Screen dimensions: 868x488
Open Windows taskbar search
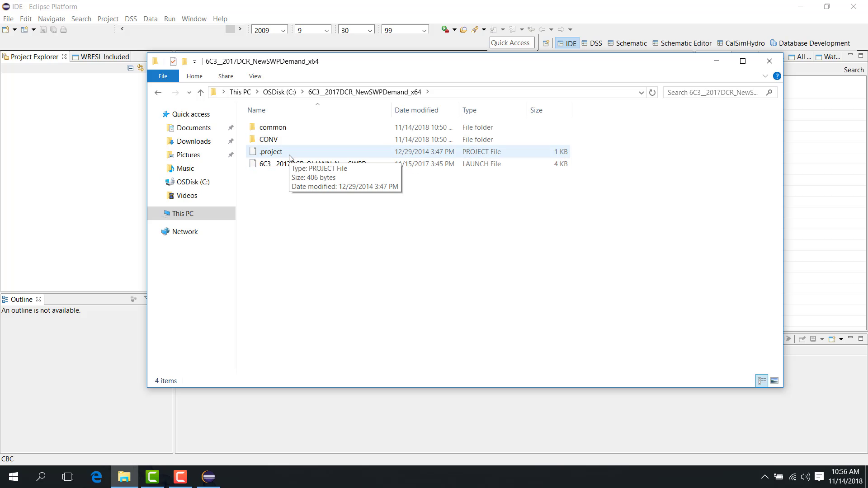(x=41, y=477)
